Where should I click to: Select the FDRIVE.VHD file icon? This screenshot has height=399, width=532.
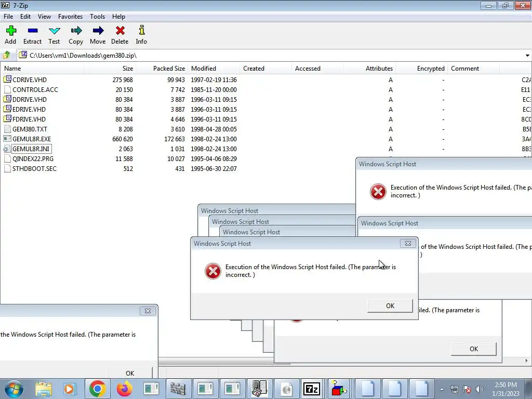[x=7, y=119]
